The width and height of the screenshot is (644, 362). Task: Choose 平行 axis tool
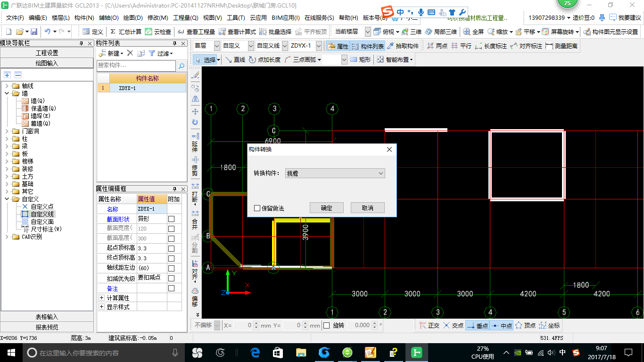pyautogui.click(x=461, y=46)
